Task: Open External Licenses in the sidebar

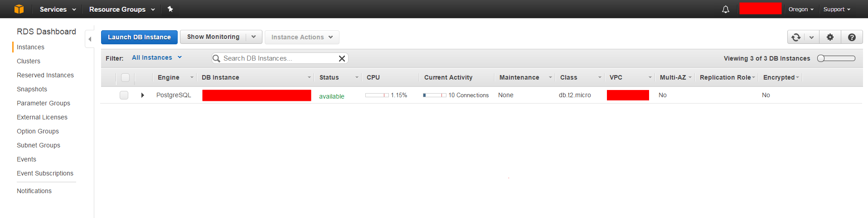Action: pos(42,117)
